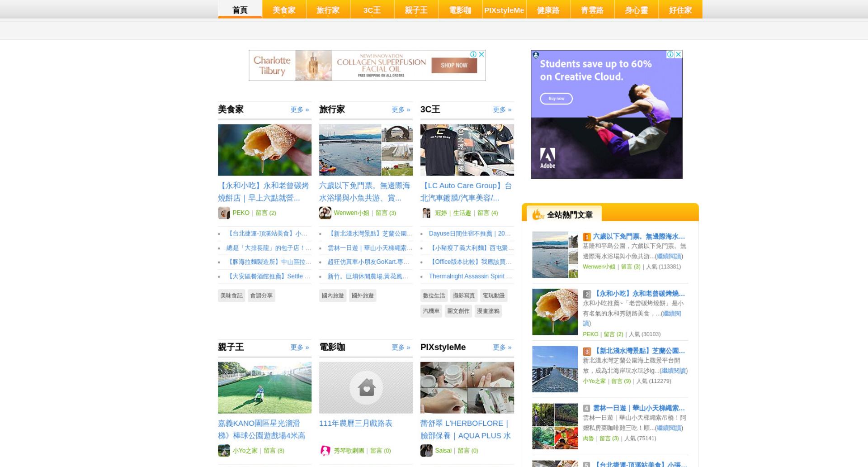
Task: Open Dayuse日間住宿不推薦 list item
Action: tap(470, 233)
